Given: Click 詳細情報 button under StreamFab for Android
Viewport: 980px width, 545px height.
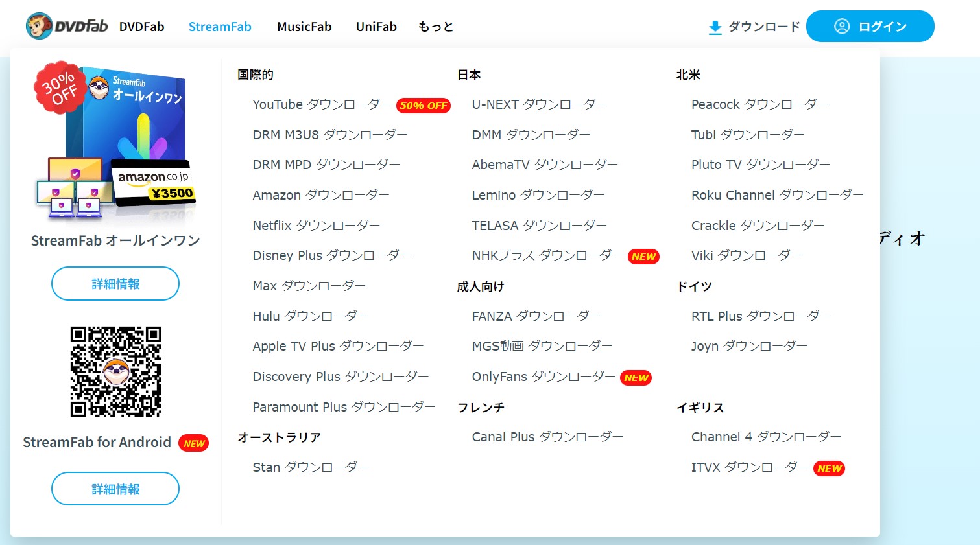Looking at the screenshot, I should pyautogui.click(x=115, y=489).
